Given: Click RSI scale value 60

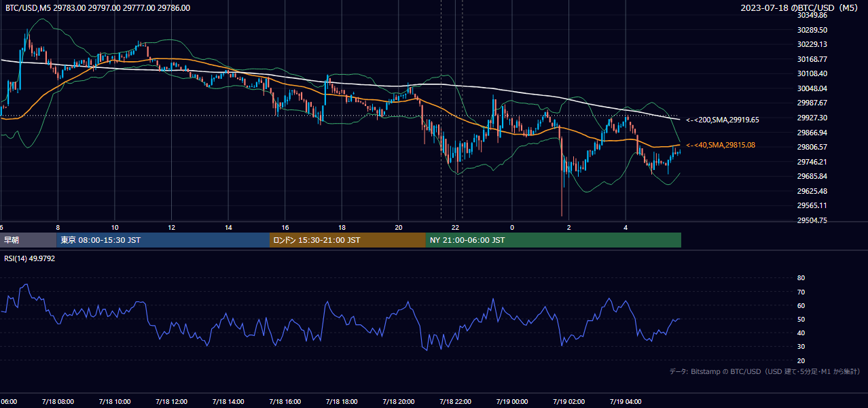Looking at the screenshot, I should tap(801, 305).
